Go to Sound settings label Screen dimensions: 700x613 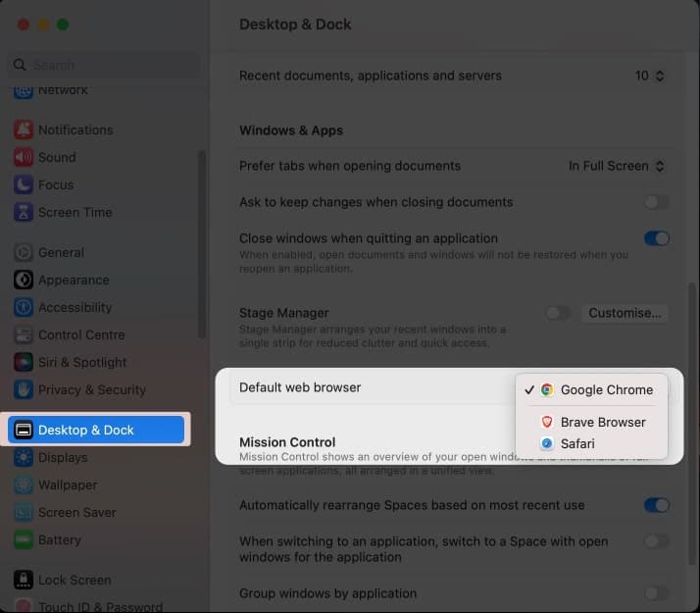57,157
